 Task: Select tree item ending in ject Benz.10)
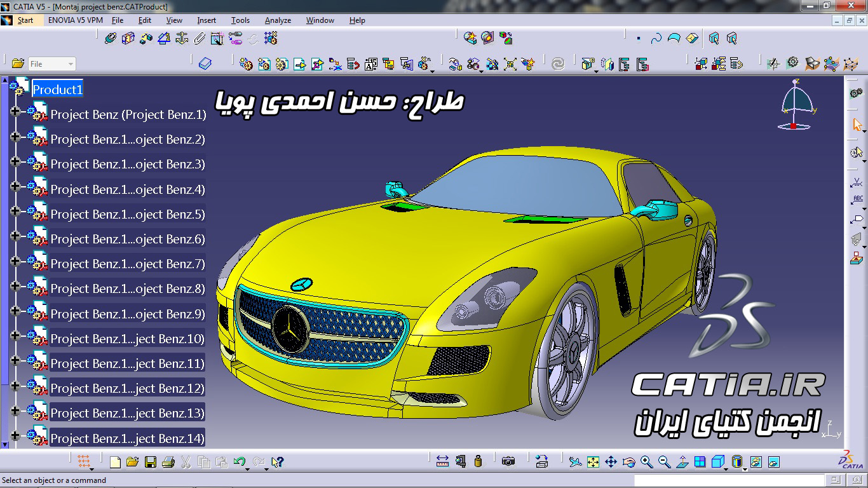(128, 339)
